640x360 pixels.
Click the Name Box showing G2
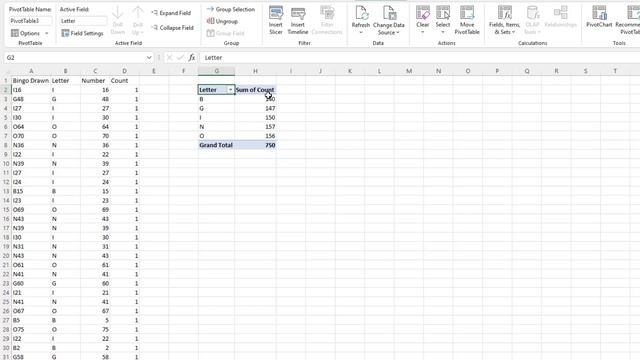pyautogui.click(x=74, y=58)
